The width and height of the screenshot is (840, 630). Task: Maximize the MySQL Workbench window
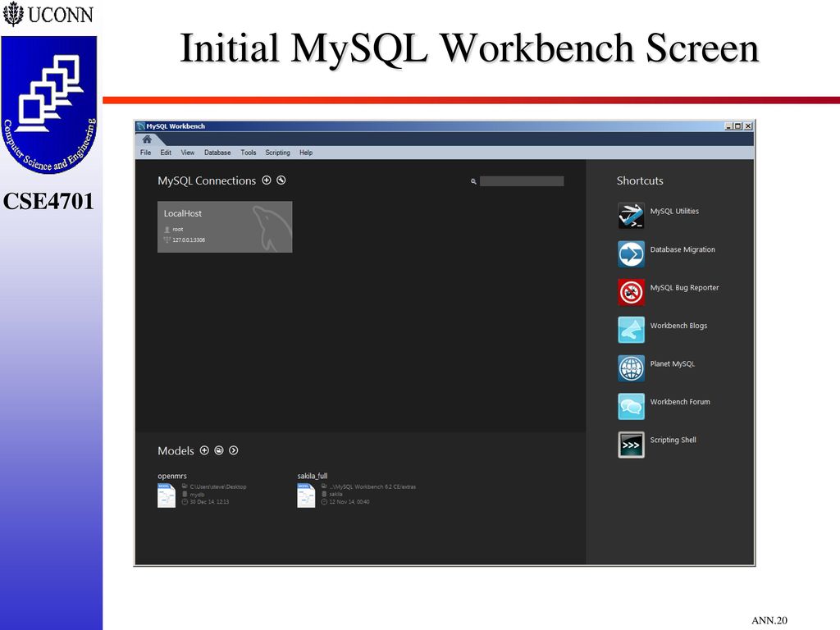point(737,126)
